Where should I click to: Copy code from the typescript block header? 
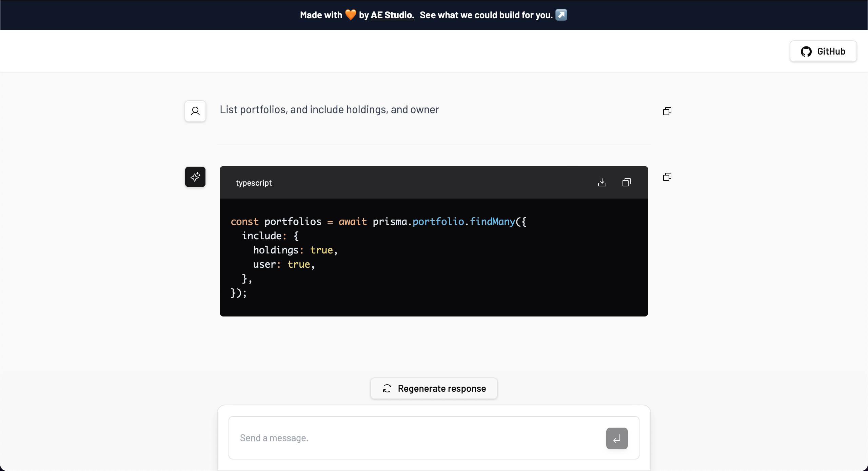[626, 183]
